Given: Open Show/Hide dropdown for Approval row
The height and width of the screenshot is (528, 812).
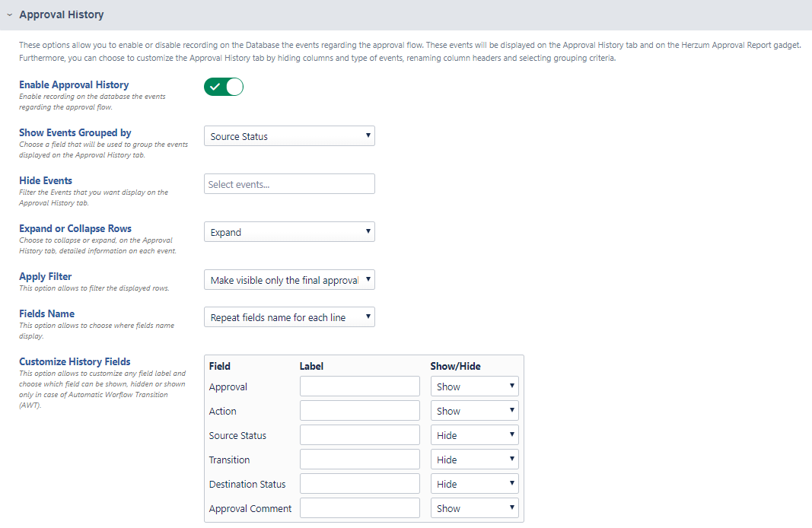Looking at the screenshot, I should (474, 386).
